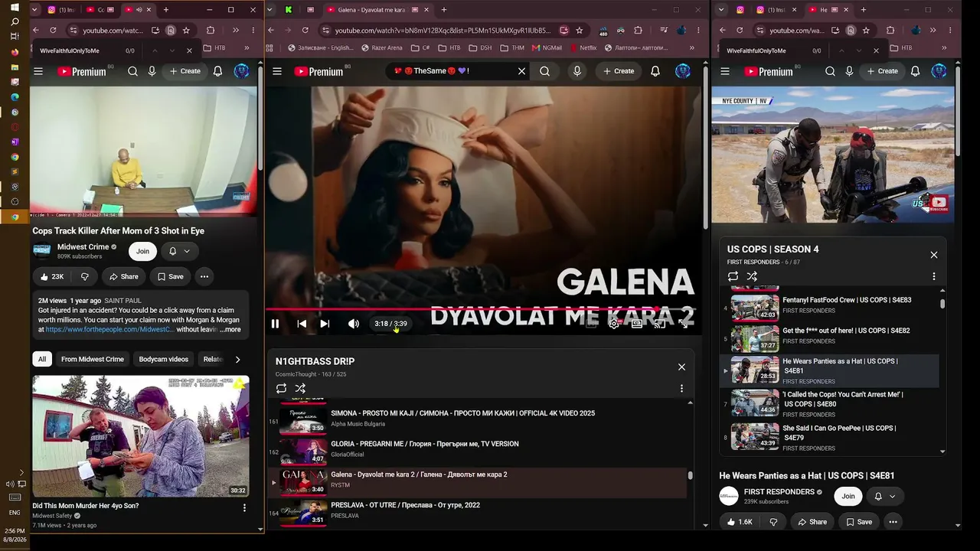
Task: Pause the Galena video in middle window
Action: pyautogui.click(x=275, y=324)
